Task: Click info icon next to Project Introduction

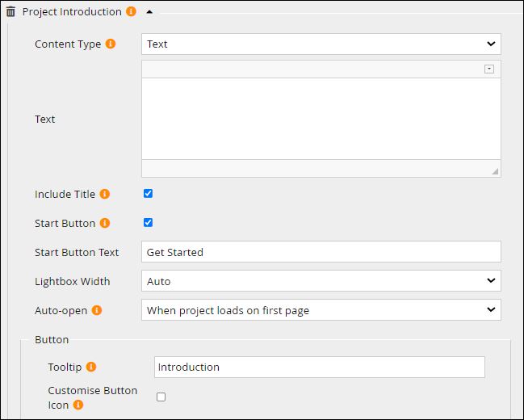Action: (131, 12)
